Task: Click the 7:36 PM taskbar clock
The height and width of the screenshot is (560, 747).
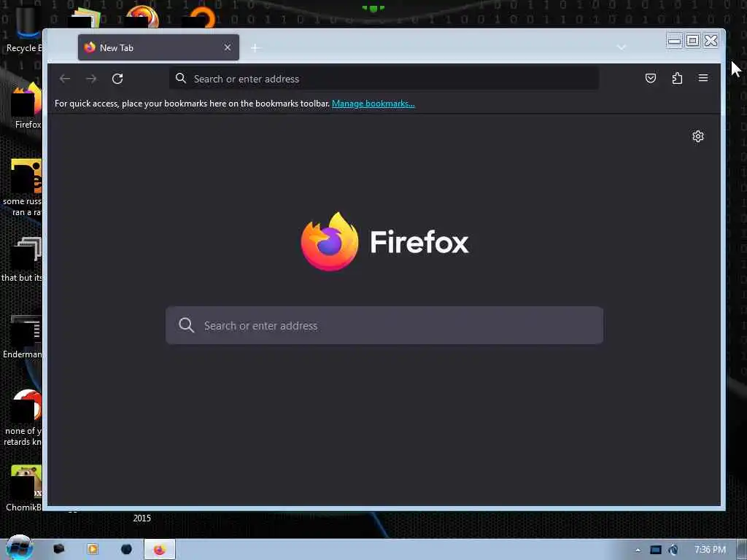Action: pos(710,550)
